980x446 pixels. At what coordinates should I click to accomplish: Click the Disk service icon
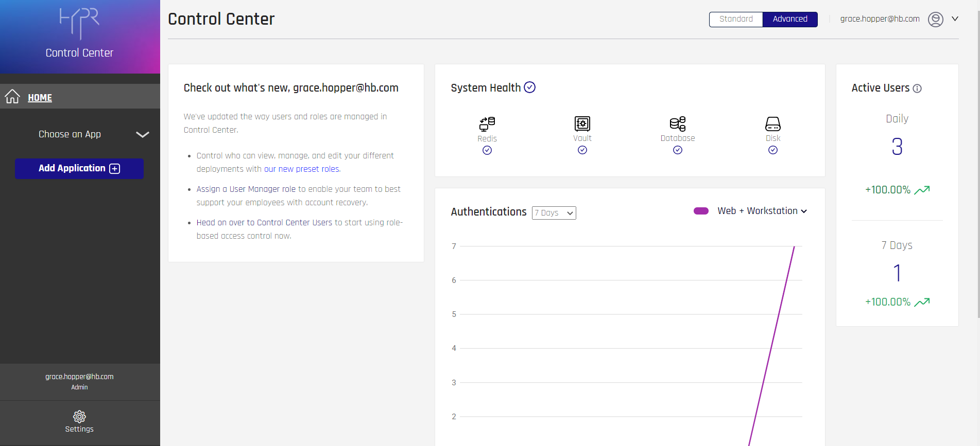[x=773, y=124]
